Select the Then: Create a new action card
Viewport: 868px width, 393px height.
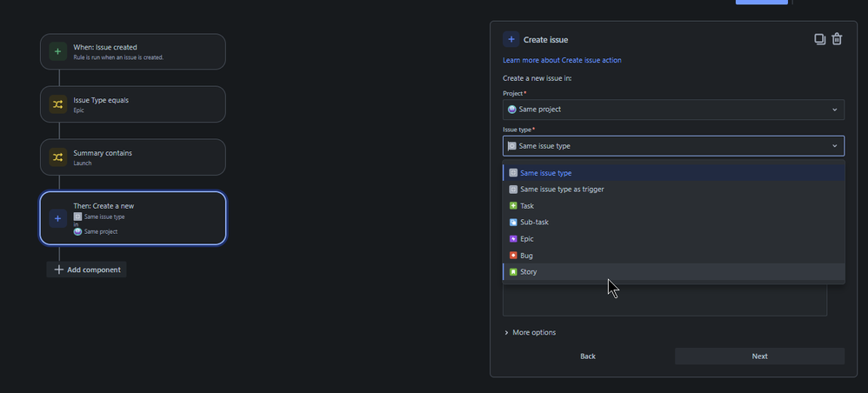point(133,218)
